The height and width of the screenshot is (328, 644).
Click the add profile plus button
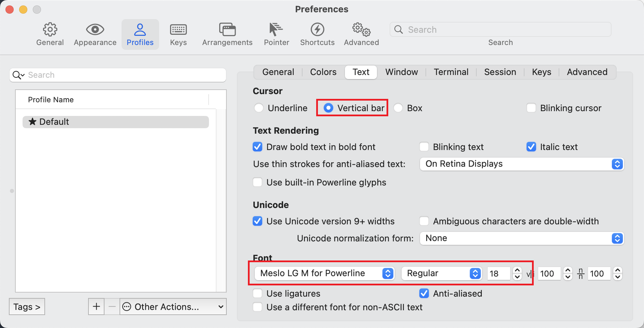click(96, 307)
